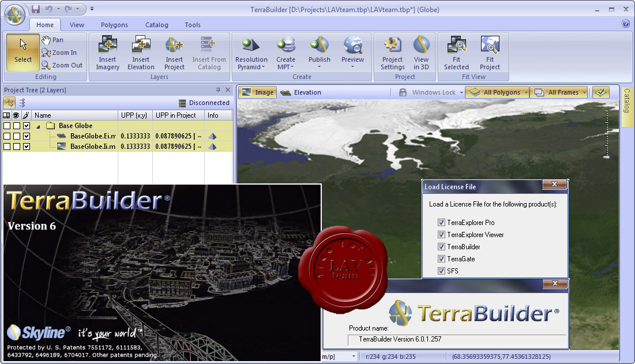Toggle TerraExplorer Viewer license checkbox

click(441, 234)
